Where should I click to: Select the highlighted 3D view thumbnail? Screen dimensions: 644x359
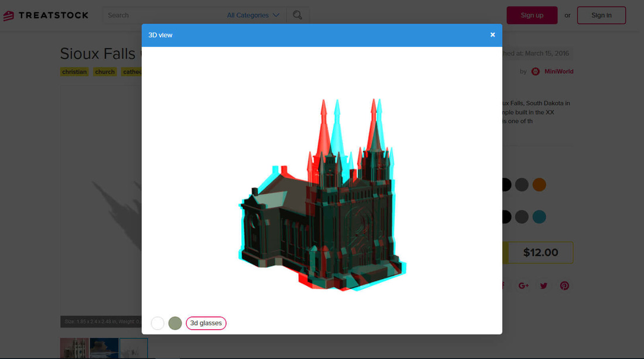click(133, 348)
